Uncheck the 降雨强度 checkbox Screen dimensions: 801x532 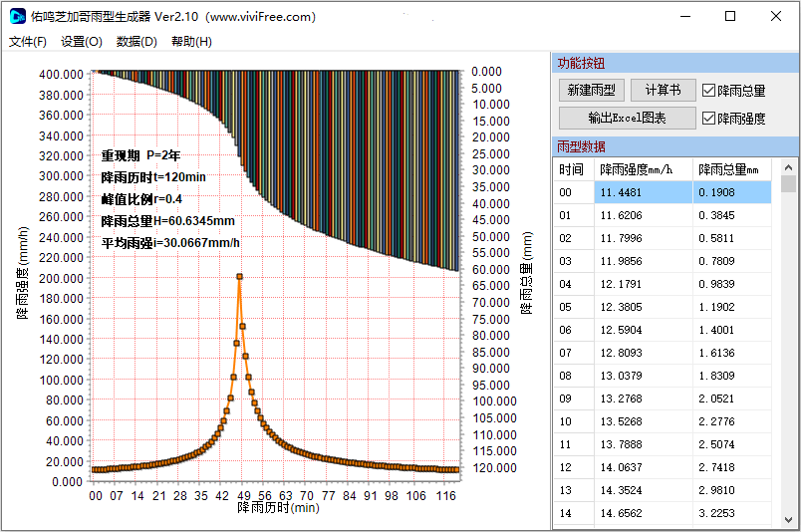708,119
